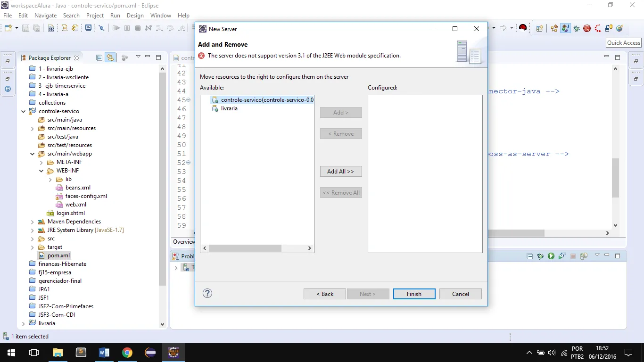
Task: Open the Run menu
Action: point(115,15)
